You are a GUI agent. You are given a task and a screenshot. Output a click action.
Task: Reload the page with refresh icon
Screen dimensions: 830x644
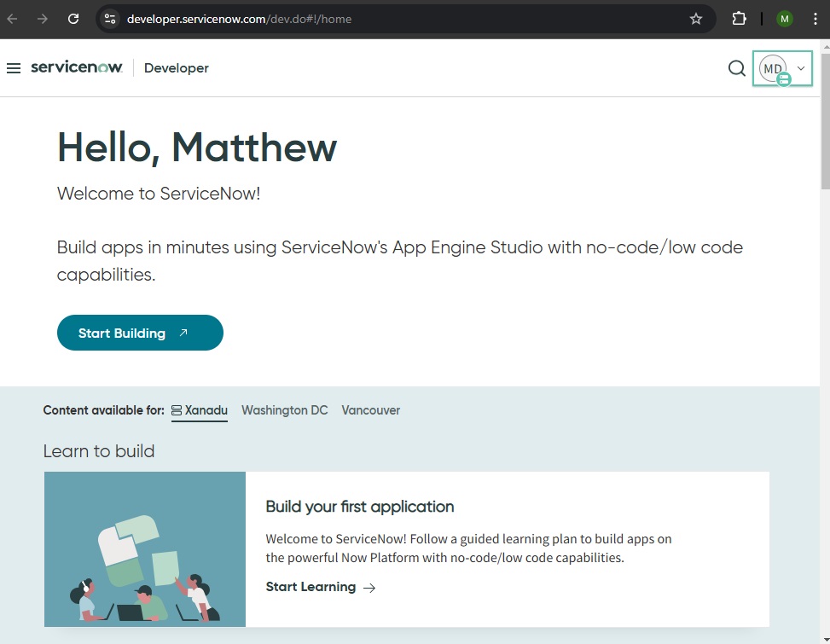point(73,19)
